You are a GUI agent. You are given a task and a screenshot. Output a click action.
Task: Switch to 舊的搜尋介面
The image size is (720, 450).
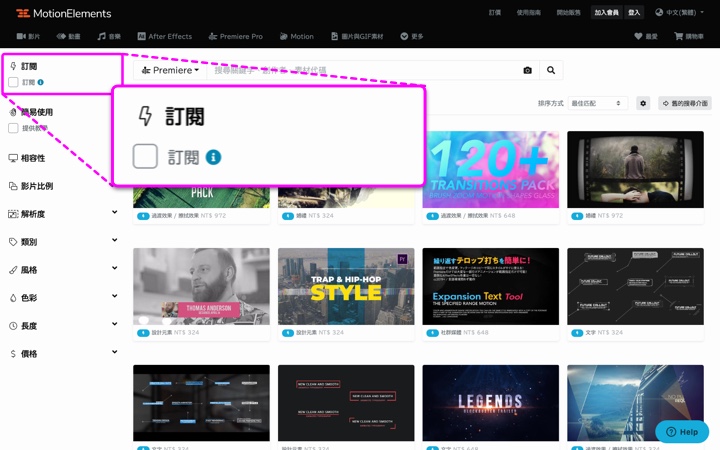click(x=685, y=103)
